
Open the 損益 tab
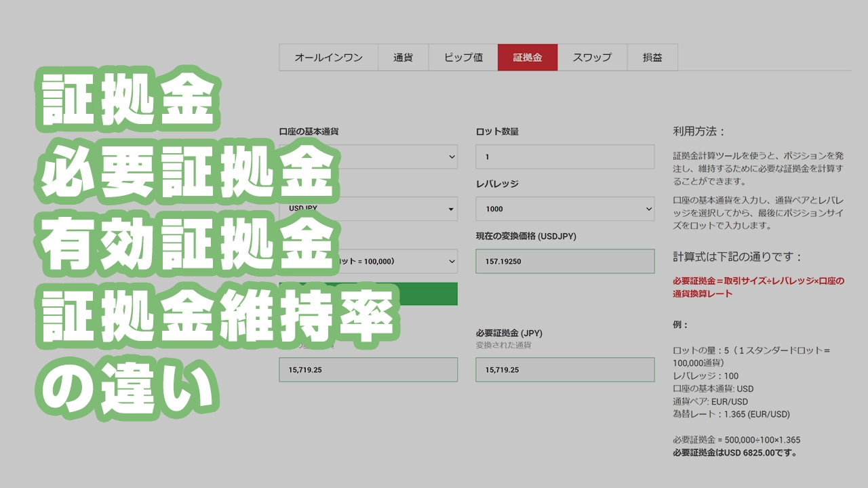[652, 58]
